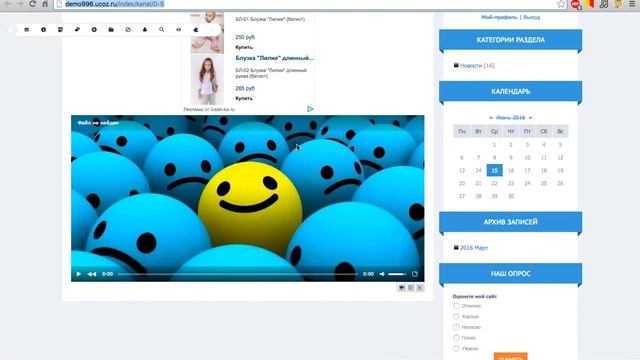The height and width of the screenshot is (360, 640).
Task: Adjust the video volume slider
Action: [397, 274]
